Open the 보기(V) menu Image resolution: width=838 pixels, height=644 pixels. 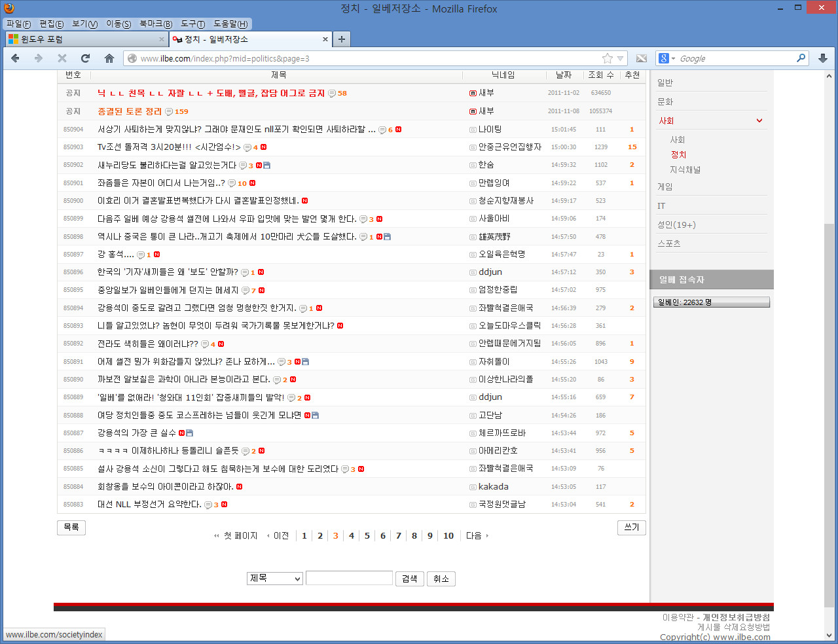pyautogui.click(x=84, y=24)
